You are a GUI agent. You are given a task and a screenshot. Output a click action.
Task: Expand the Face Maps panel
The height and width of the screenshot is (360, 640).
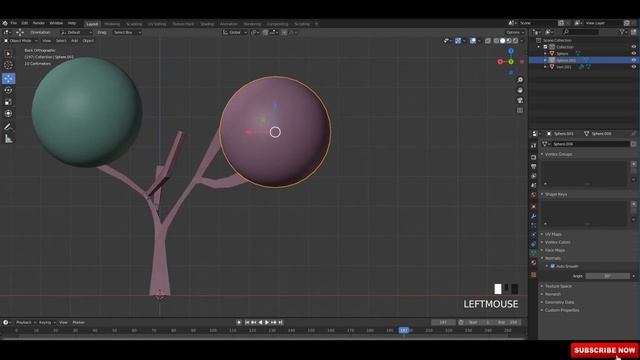554,250
